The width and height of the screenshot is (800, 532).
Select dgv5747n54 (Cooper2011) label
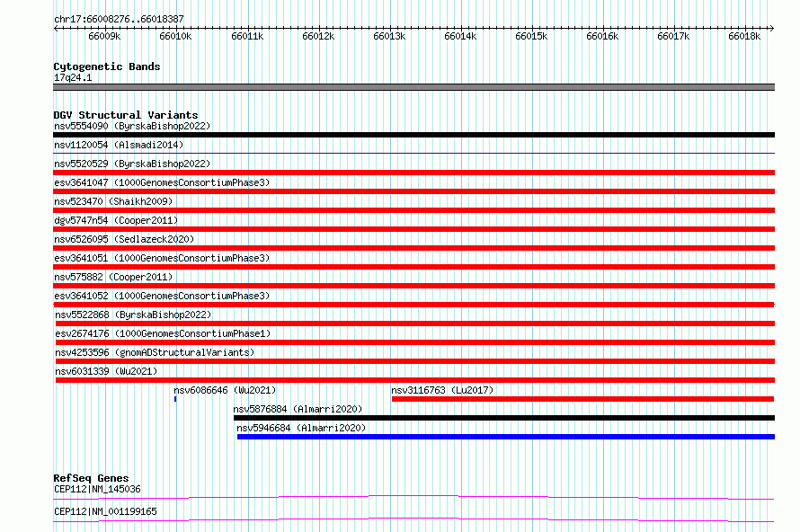(x=116, y=220)
